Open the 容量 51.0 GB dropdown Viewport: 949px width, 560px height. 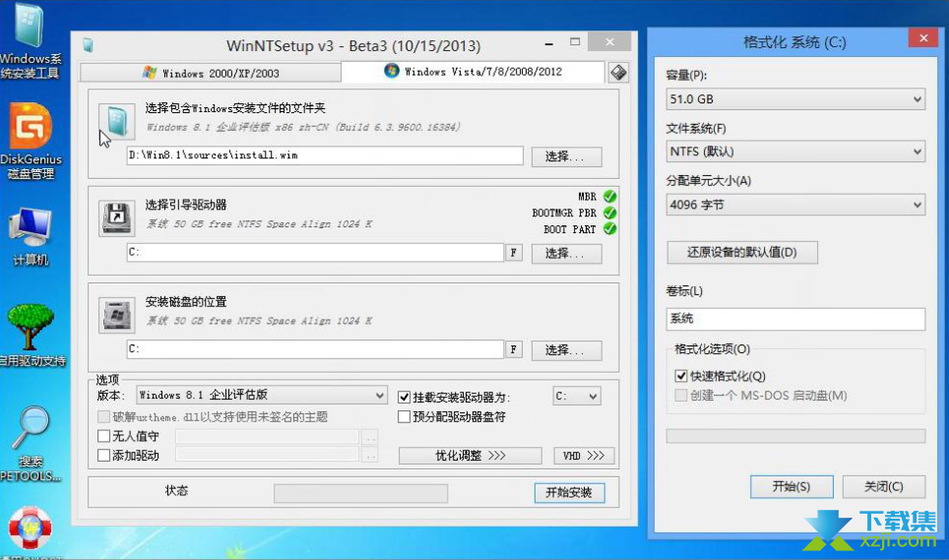[x=795, y=99]
